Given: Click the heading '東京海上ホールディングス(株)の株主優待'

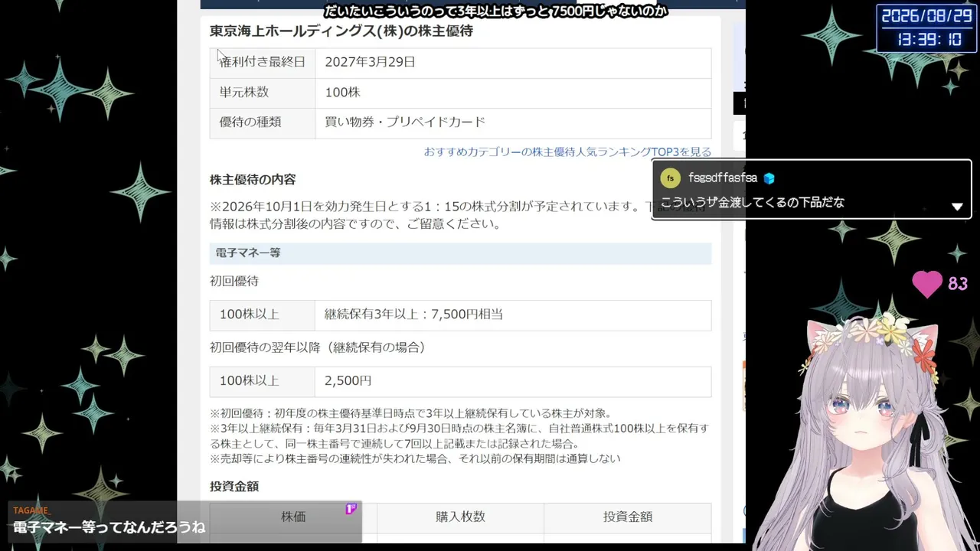Looking at the screenshot, I should click(x=341, y=31).
